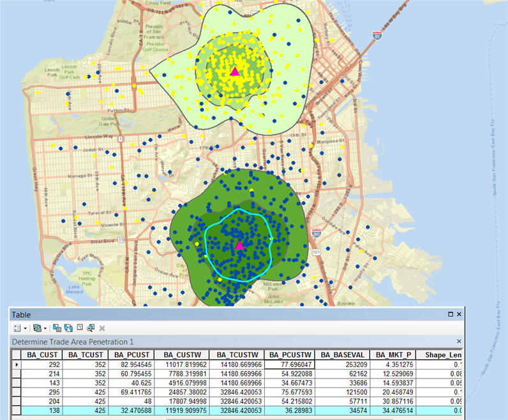Select the BA_TCUST column header

[x=86, y=355]
